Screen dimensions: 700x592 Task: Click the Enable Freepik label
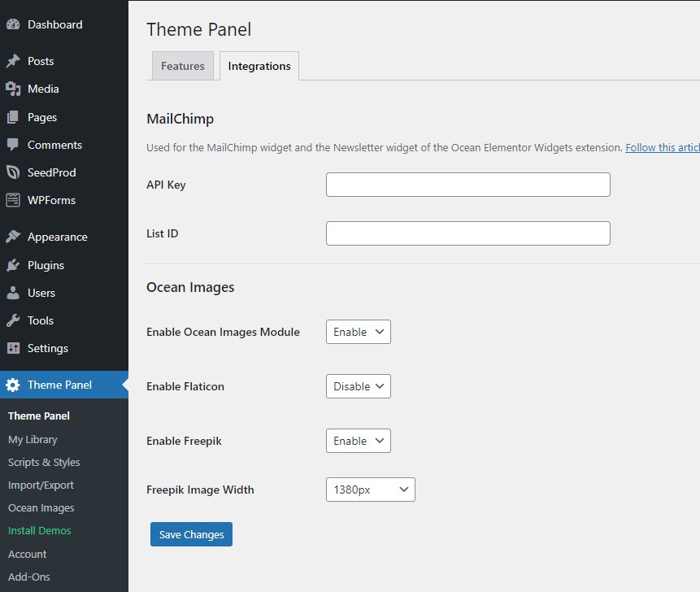tap(184, 441)
